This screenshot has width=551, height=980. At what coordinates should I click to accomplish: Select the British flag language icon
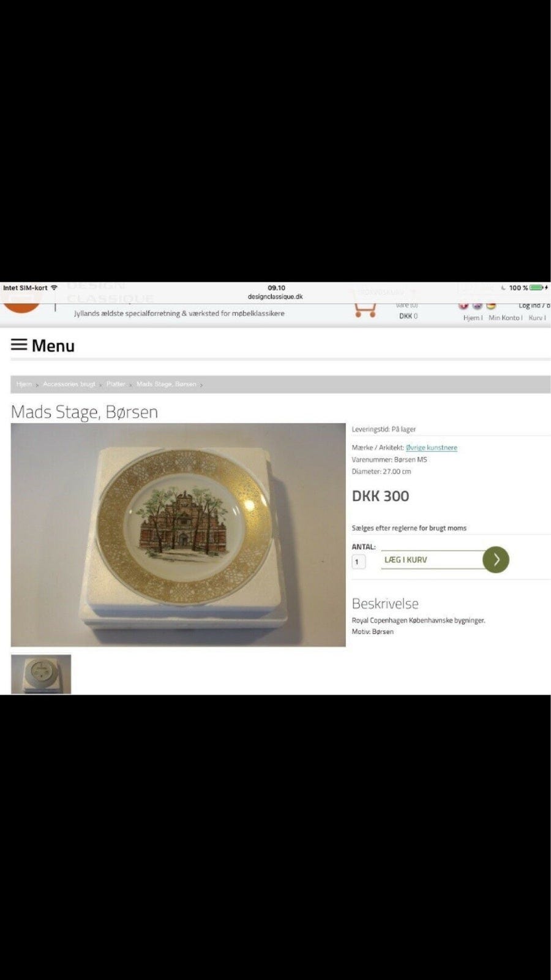477,305
